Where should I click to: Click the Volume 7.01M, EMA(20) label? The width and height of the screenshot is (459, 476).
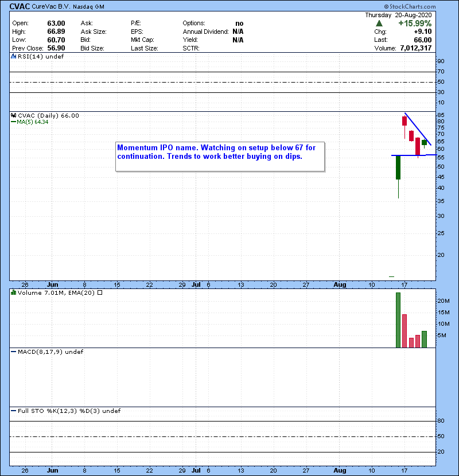tap(56, 292)
